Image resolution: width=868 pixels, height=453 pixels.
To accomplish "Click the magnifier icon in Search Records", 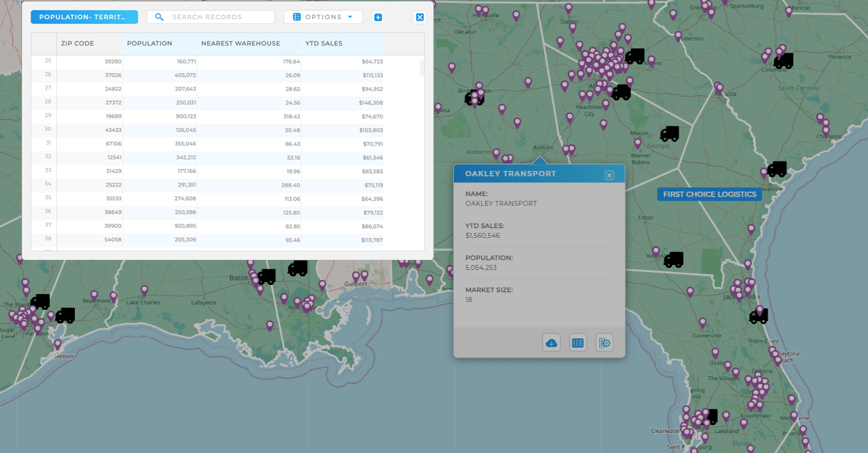I will point(160,17).
